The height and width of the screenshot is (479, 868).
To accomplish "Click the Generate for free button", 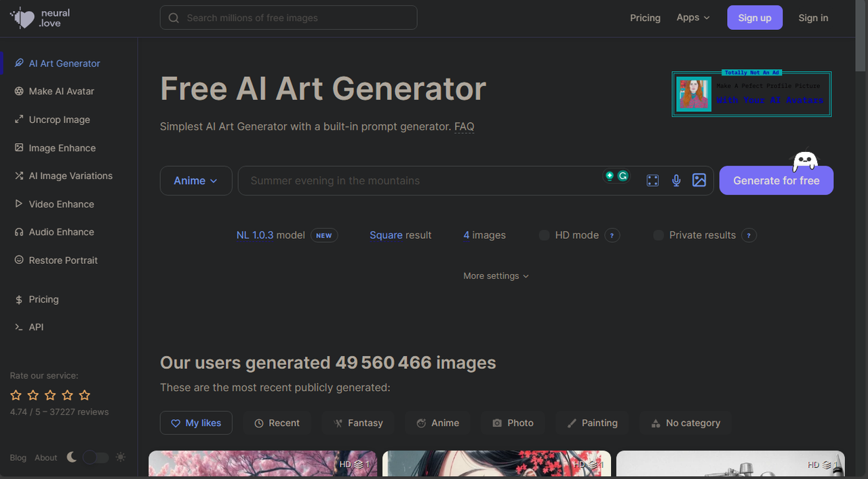I will [776, 180].
